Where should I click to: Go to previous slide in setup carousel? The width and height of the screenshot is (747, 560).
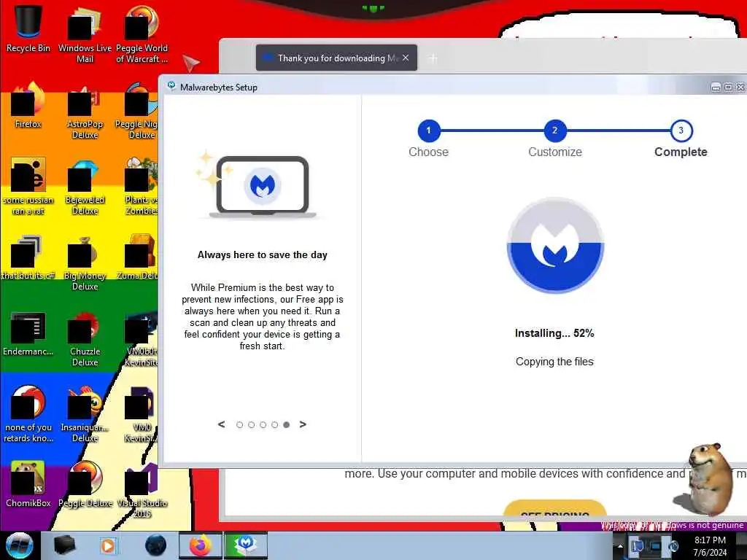(222, 424)
